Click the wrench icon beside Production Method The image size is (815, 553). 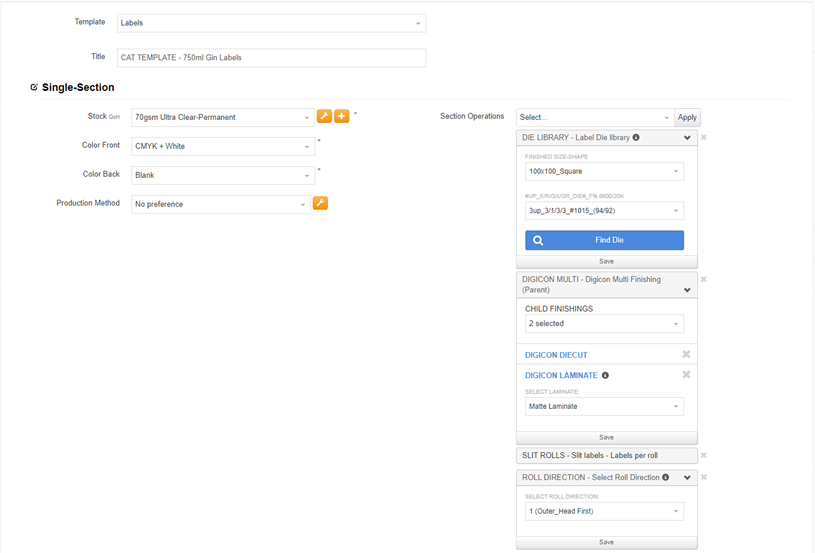click(x=320, y=203)
